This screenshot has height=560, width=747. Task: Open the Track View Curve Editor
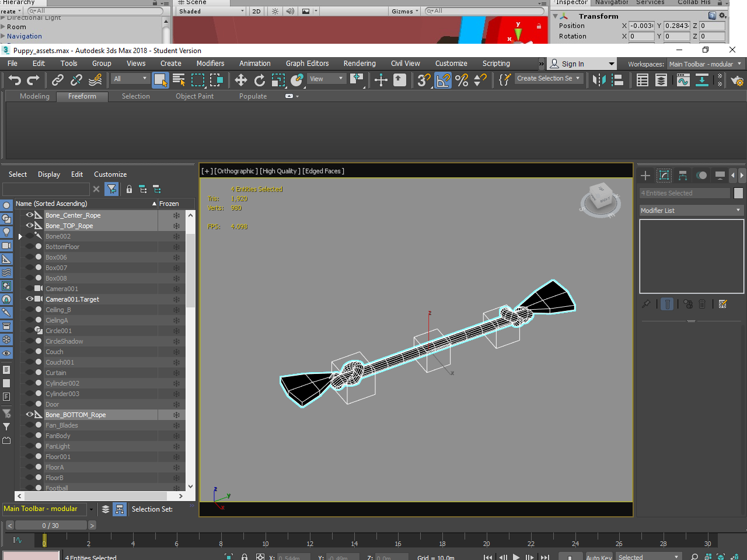[x=682, y=80]
